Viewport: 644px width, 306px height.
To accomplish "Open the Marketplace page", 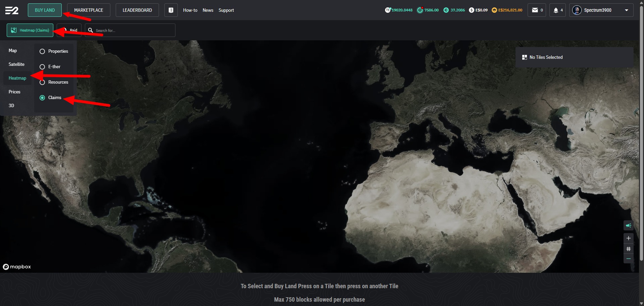I will point(89,10).
